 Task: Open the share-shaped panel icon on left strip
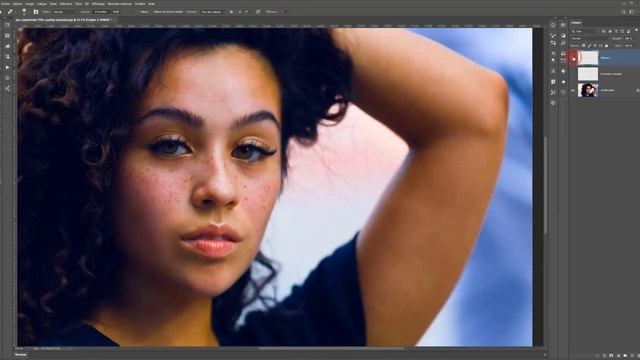pos(7,88)
